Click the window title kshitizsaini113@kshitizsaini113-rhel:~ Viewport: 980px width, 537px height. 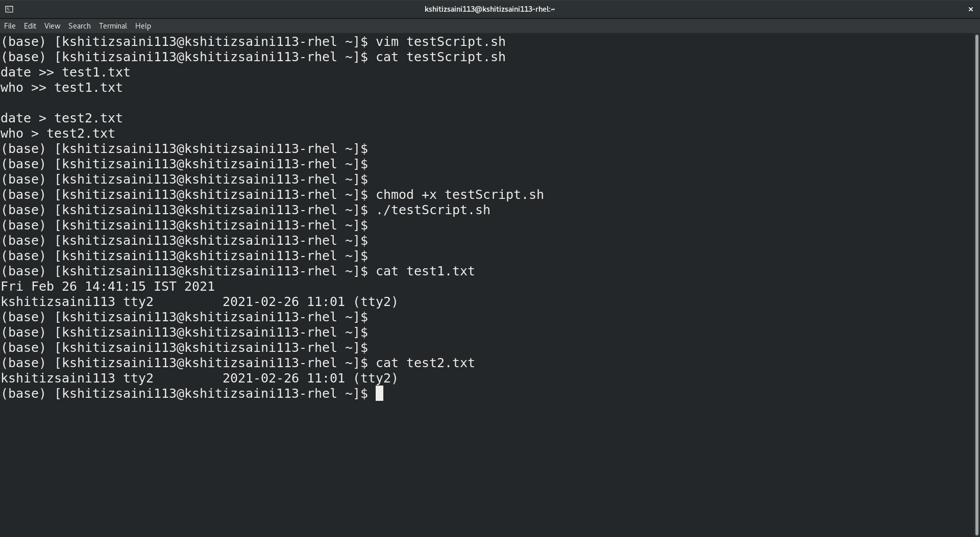pyautogui.click(x=489, y=9)
